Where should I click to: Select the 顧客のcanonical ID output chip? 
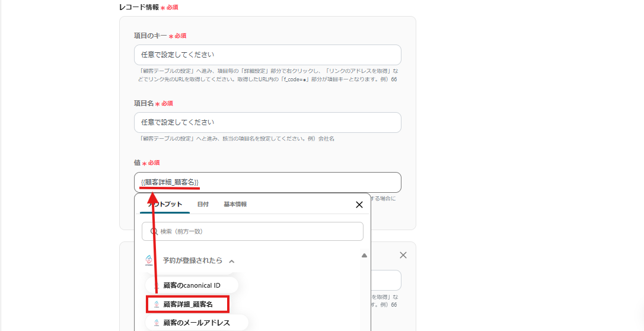point(192,285)
